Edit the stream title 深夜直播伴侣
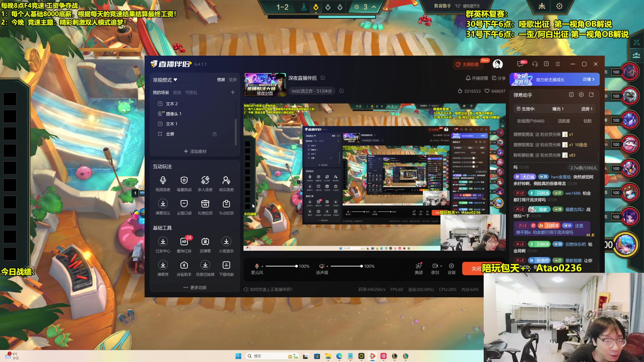 [x=323, y=78]
